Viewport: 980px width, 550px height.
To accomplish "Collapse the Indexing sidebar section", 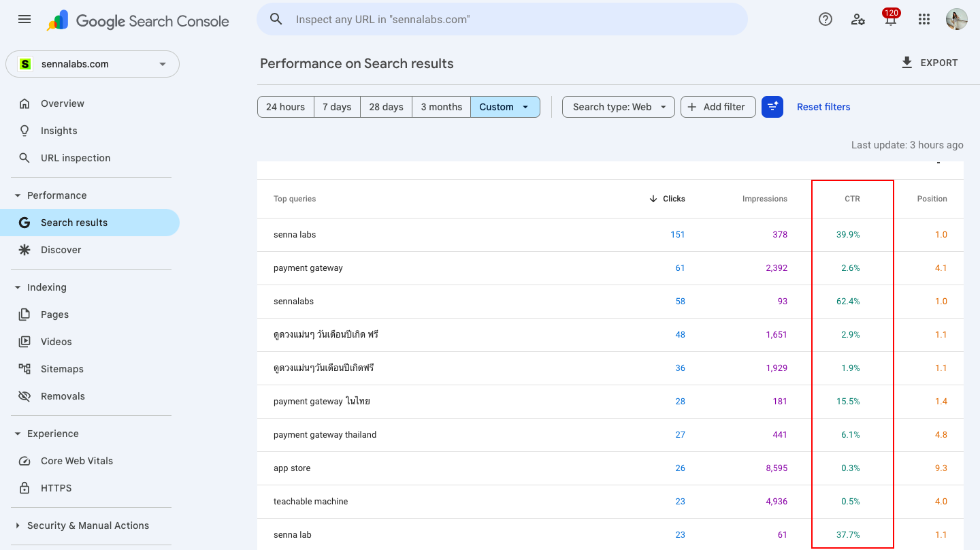I will pyautogui.click(x=18, y=287).
